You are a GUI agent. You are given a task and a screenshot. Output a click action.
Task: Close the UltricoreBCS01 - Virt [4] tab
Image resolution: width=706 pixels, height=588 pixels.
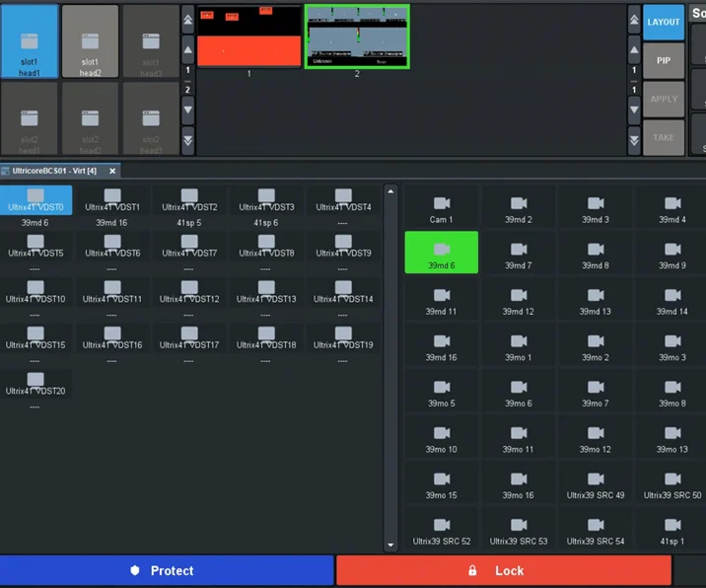pos(112,171)
